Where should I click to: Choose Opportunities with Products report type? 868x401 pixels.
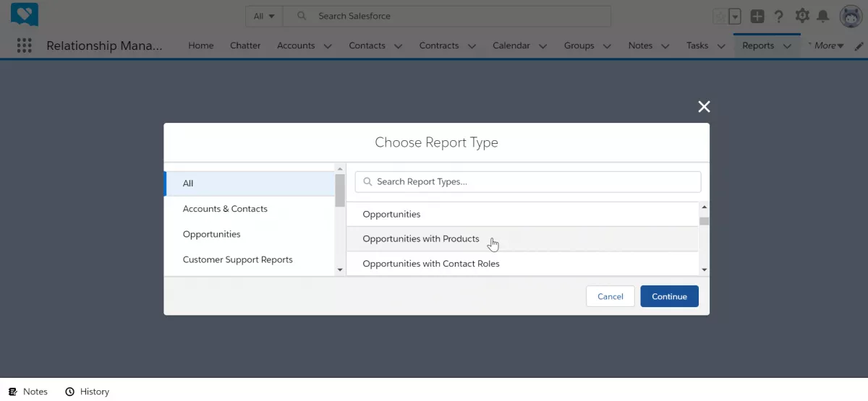[x=522, y=239]
